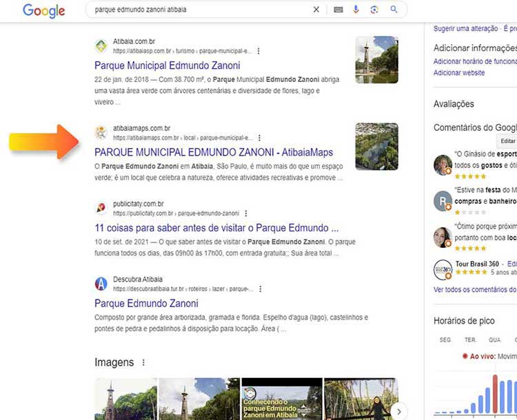Open options menu for atibaiamaps.com.br result
Screen dimensions: 517x420
(259, 138)
